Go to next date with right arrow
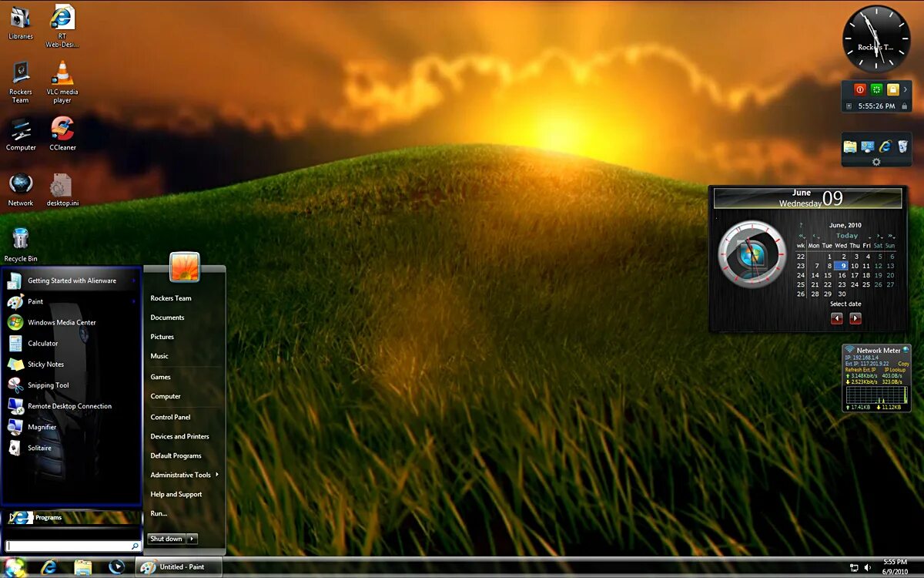The width and height of the screenshot is (924, 578). (855, 318)
